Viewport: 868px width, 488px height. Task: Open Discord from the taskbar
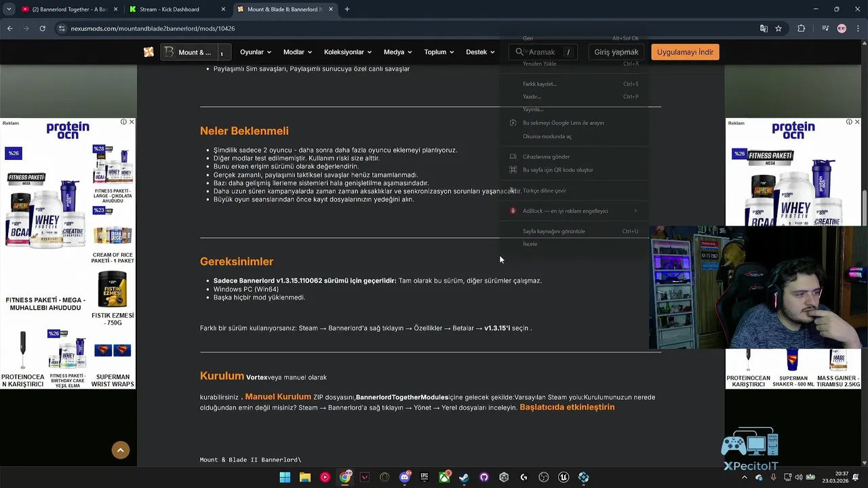(x=405, y=477)
